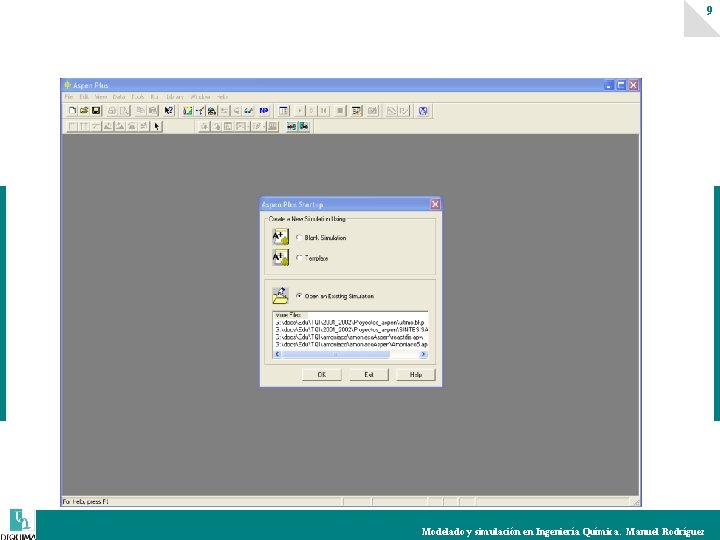Click the New file toolbar icon
The height and width of the screenshot is (540, 720).
coord(72,111)
